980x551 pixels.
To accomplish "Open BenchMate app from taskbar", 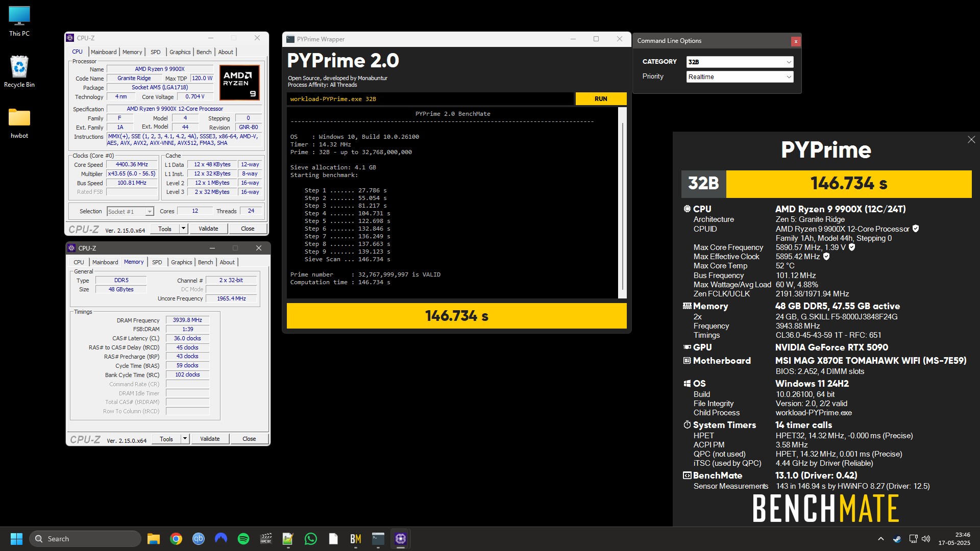I will click(x=356, y=539).
